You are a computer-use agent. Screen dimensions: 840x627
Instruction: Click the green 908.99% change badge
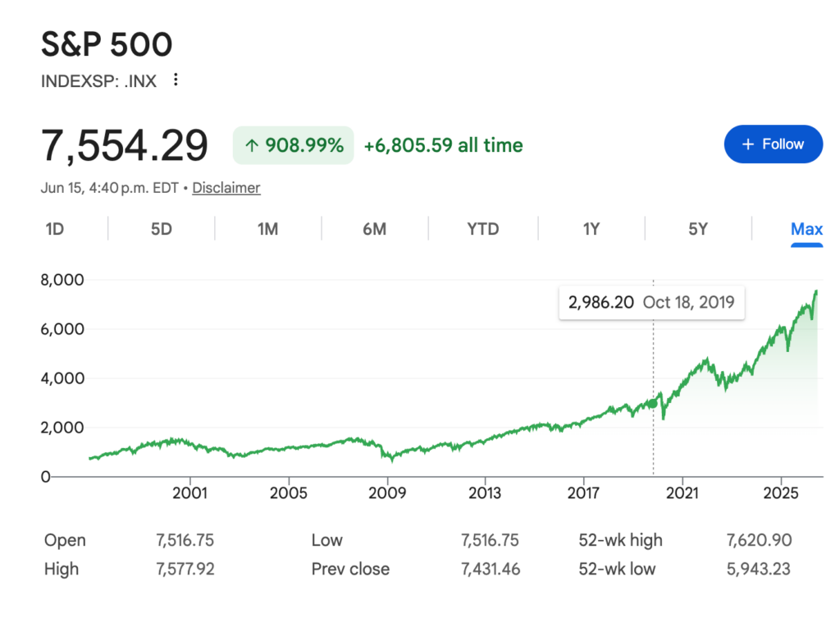pyautogui.click(x=293, y=145)
